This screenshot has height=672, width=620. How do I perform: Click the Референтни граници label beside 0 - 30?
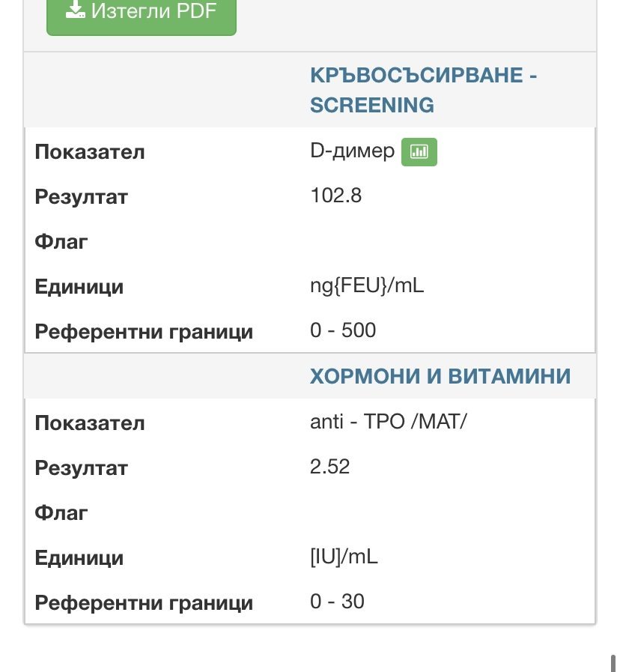[x=144, y=603]
